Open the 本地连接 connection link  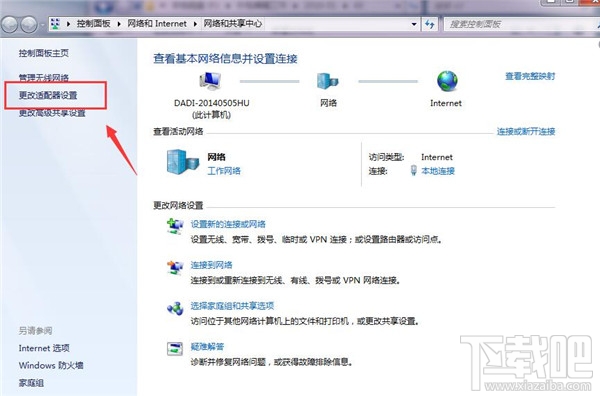click(x=438, y=171)
